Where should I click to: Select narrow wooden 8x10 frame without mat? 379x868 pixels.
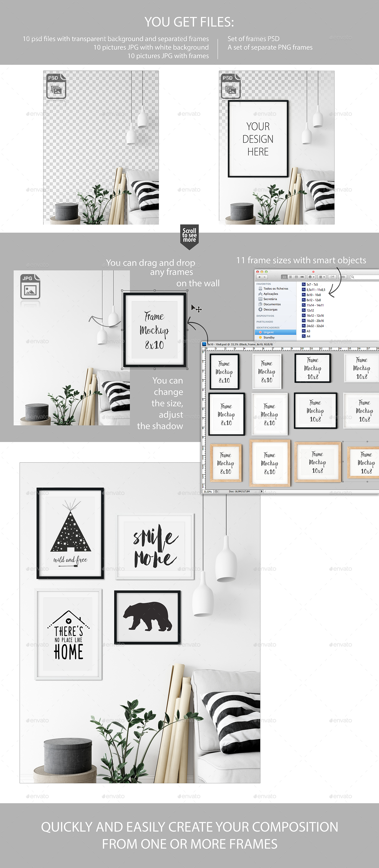coord(226,463)
